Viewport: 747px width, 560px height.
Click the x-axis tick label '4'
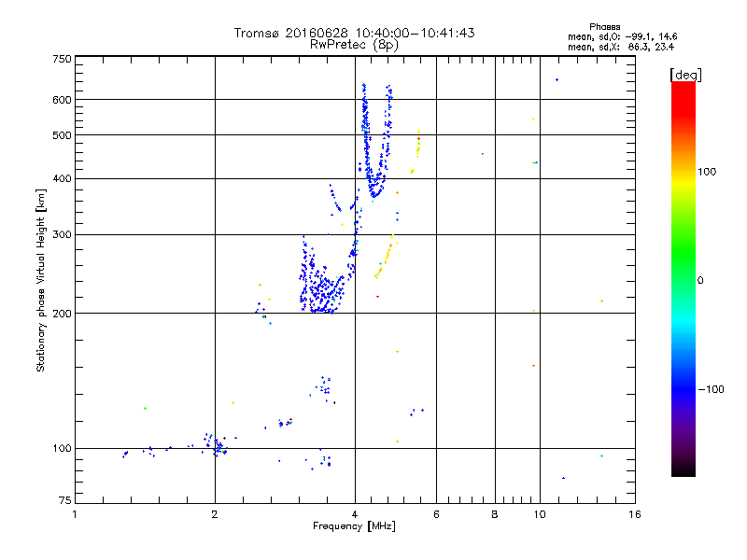[355, 514]
